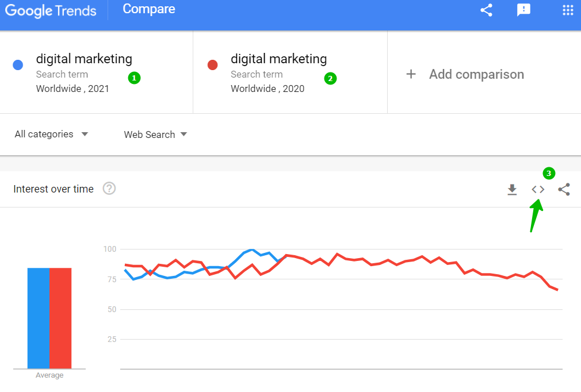Click the embed code icon

tap(538, 190)
